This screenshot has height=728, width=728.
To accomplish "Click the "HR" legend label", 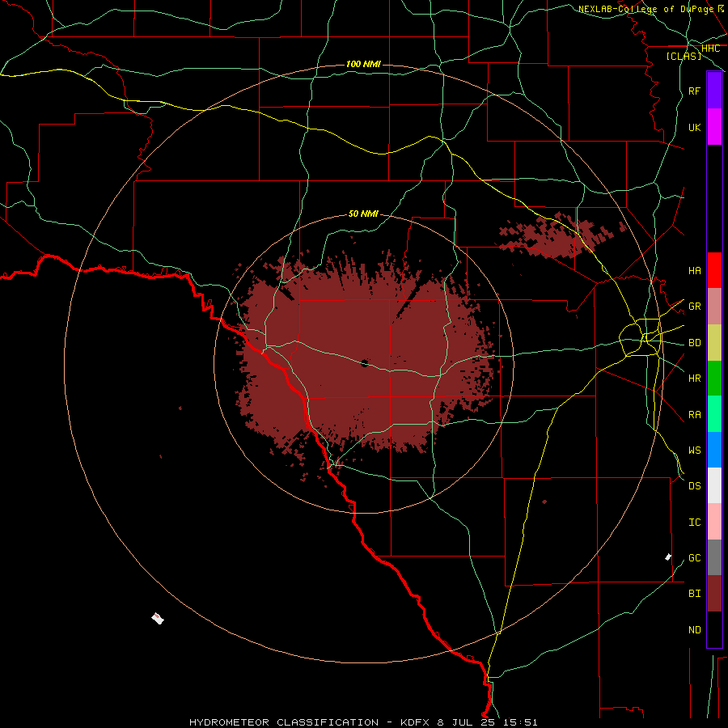I will tap(694, 379).
